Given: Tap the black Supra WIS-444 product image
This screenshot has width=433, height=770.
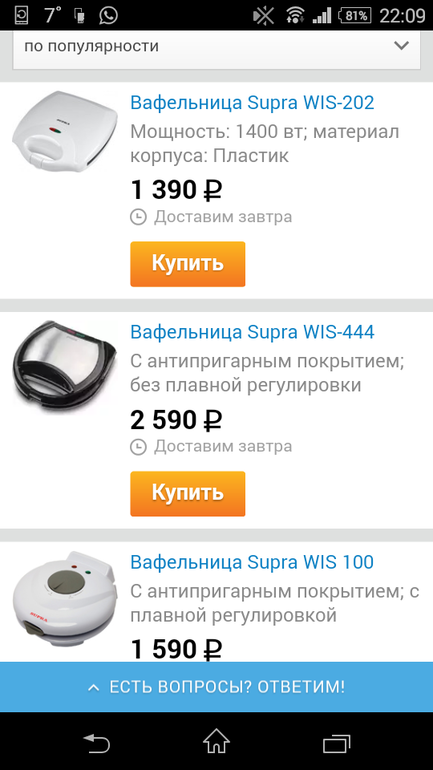Looking at the screenshot, I should coord(65,363).
